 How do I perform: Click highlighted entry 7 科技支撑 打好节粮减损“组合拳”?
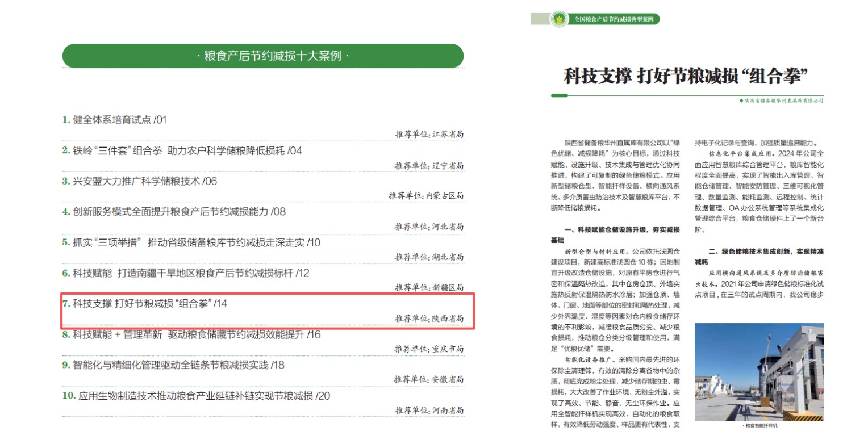[145, 304]
